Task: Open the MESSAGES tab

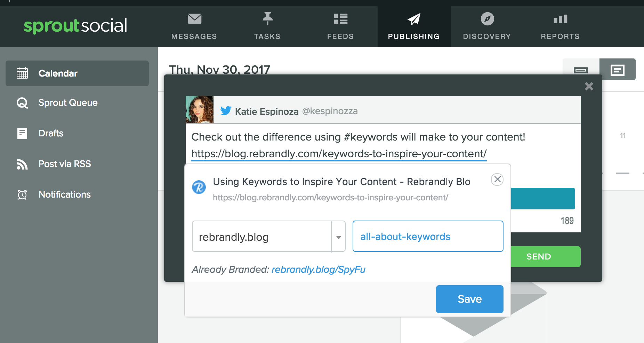Action: (194, 27)
